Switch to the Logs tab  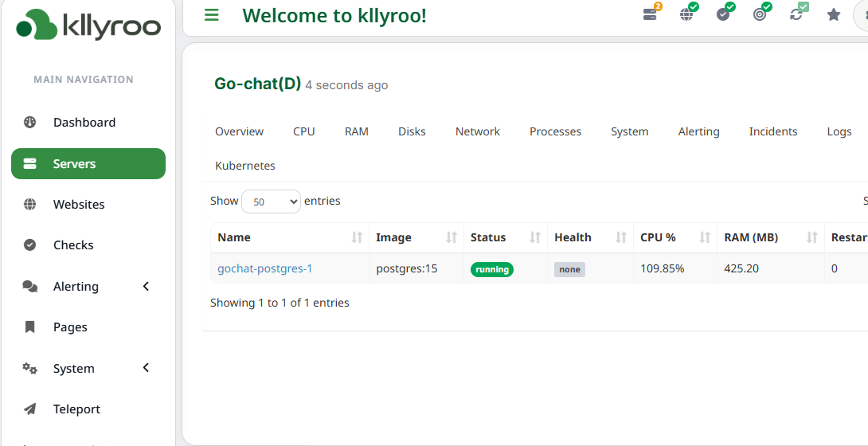839,131
